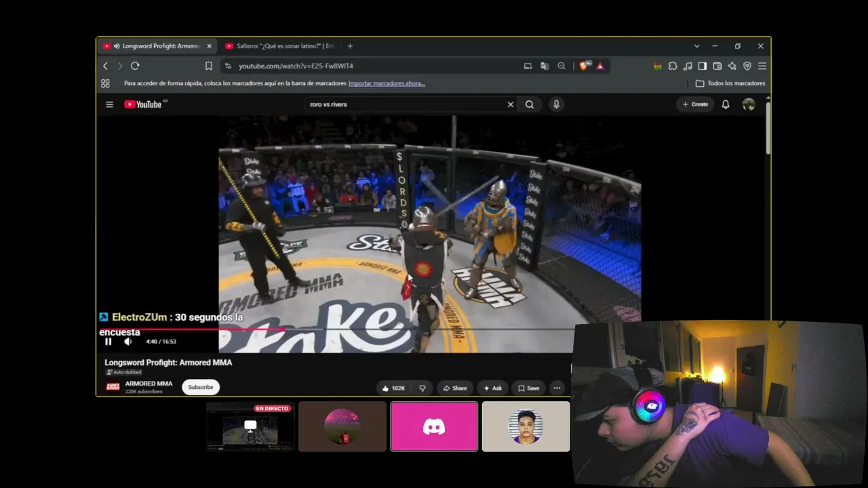The width and height of the screenshot is (868, 488).
Task: Open the Brave Rewards triangle icon
Action: 600,66
